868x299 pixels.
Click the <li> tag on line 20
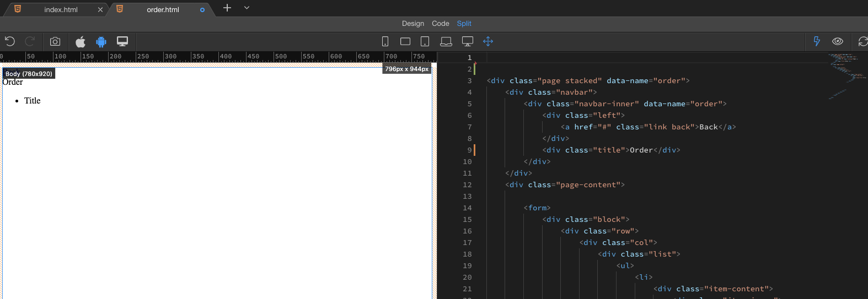[x=644, y=277]
